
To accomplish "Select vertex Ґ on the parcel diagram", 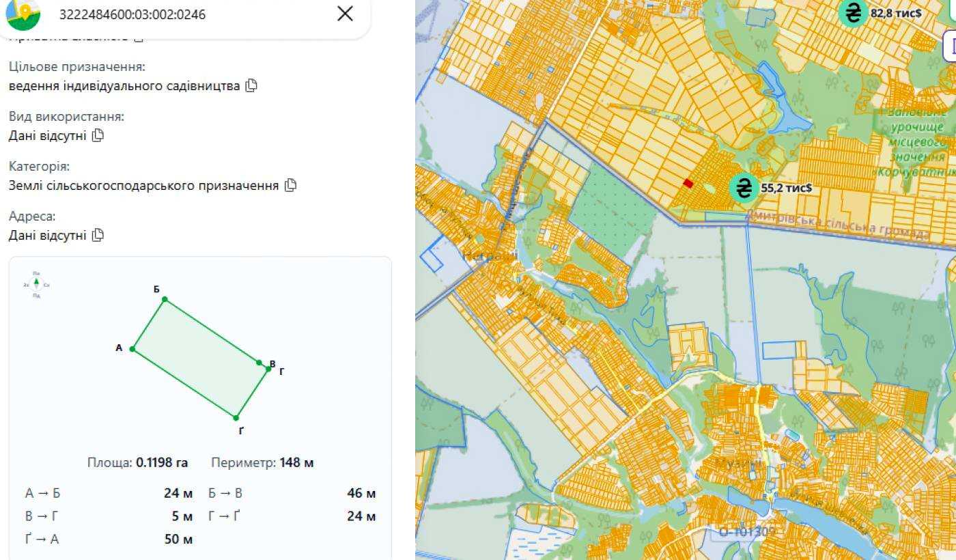I will (x=236, y=418).
